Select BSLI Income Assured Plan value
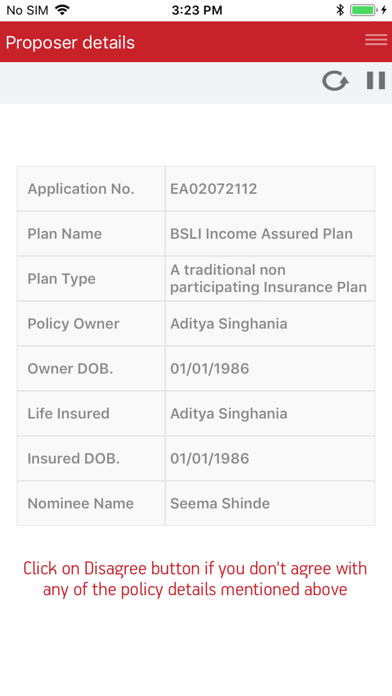 coord(261,233)
